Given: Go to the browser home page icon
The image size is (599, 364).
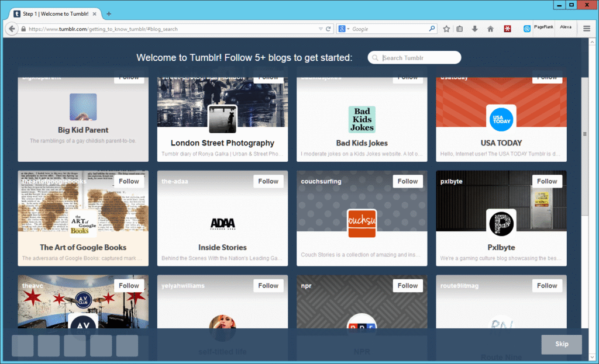Looking at the screenshot, I should click(490, 29).
